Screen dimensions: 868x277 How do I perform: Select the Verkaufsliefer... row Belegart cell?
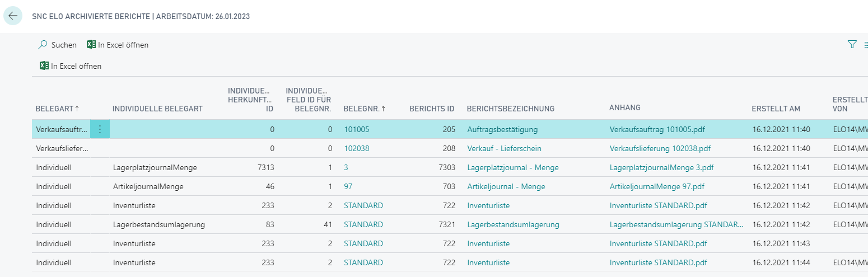pos(62,148)
